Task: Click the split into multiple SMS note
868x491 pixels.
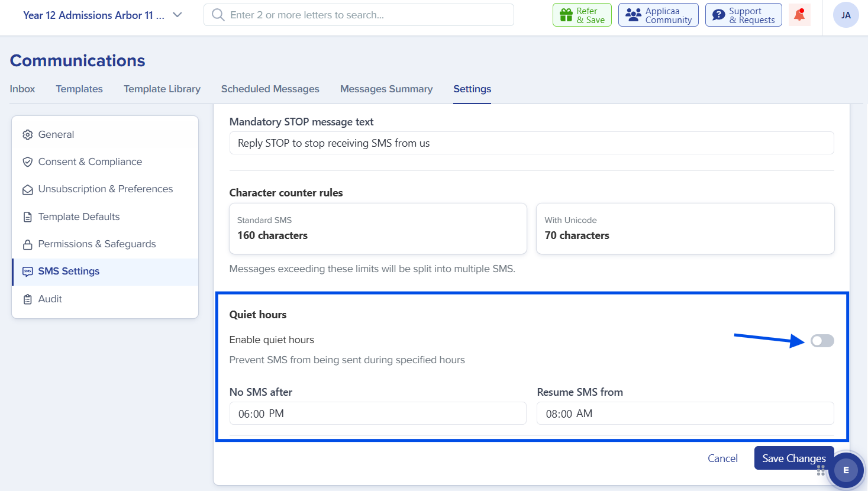Action: click(372, 269)
